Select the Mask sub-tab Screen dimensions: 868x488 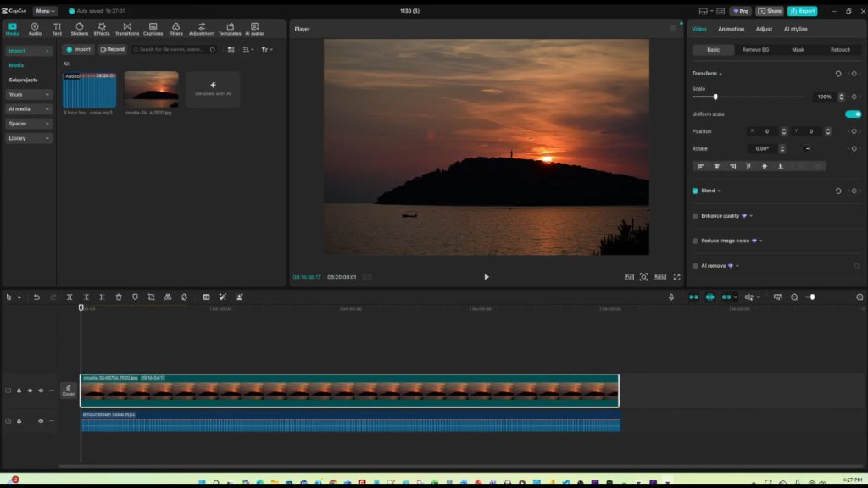[x=798, y=50]
